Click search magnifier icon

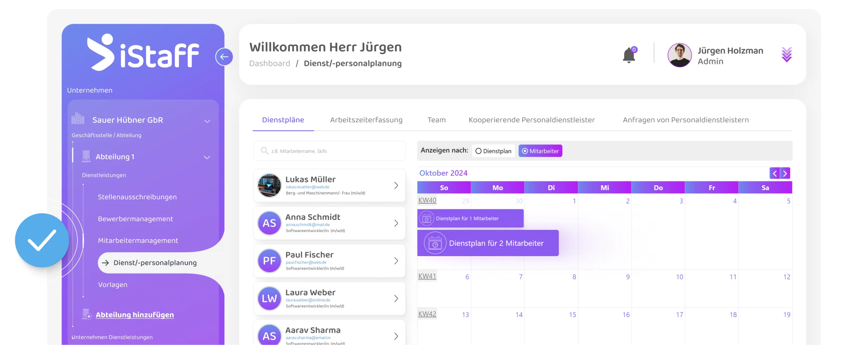(264, 151)
